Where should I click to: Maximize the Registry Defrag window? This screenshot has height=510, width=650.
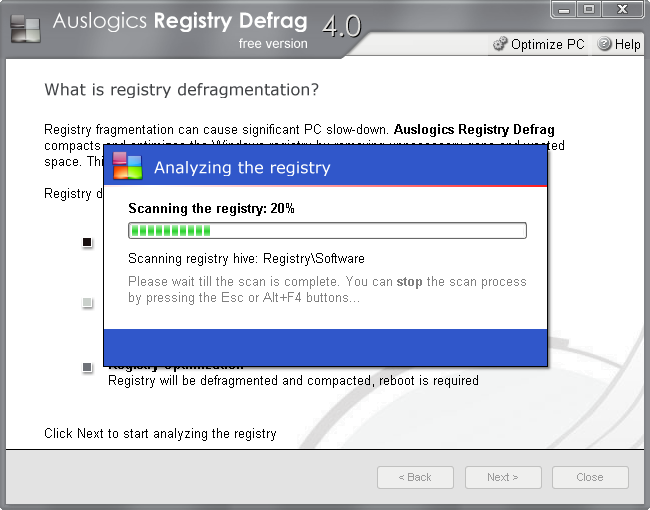coord(589,9)
